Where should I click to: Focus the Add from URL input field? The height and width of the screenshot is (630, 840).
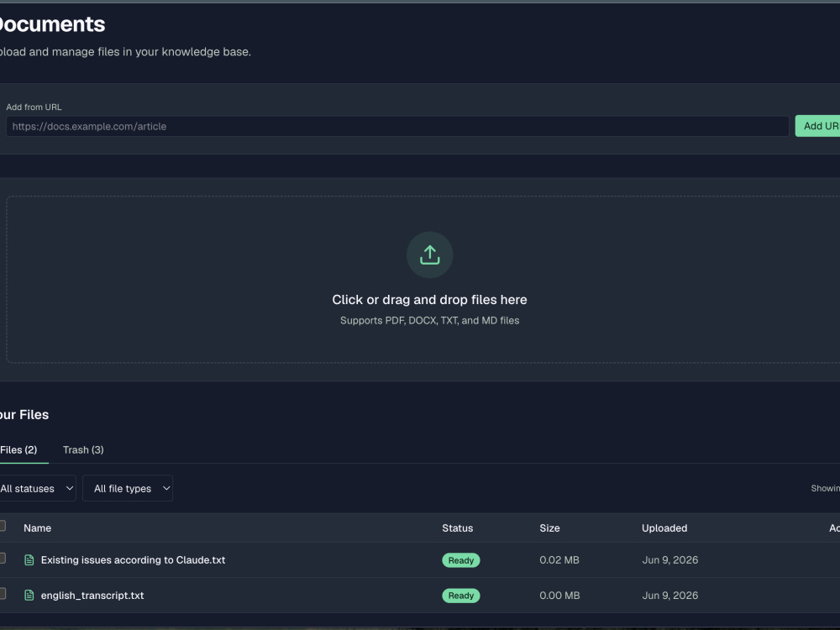[x=397, y=127]
